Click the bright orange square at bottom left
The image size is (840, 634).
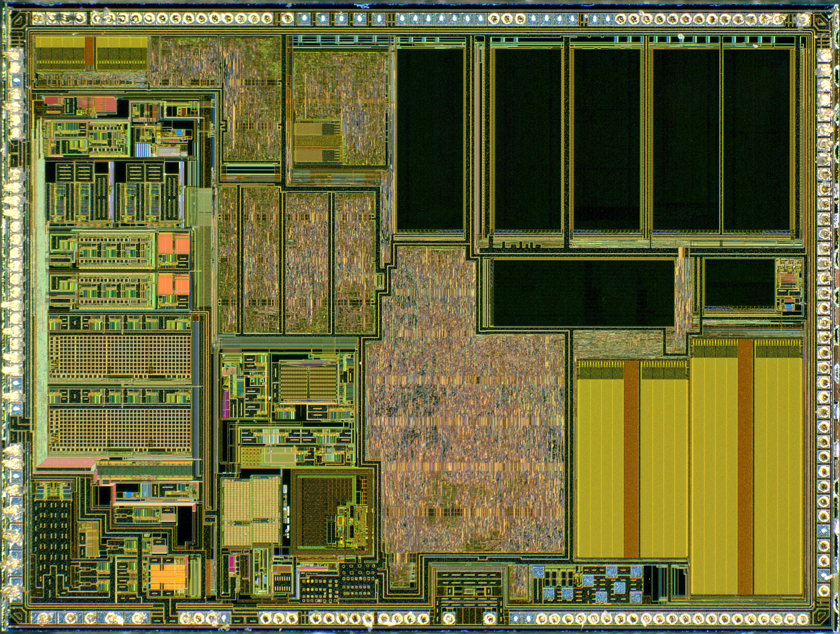[167, 574]
